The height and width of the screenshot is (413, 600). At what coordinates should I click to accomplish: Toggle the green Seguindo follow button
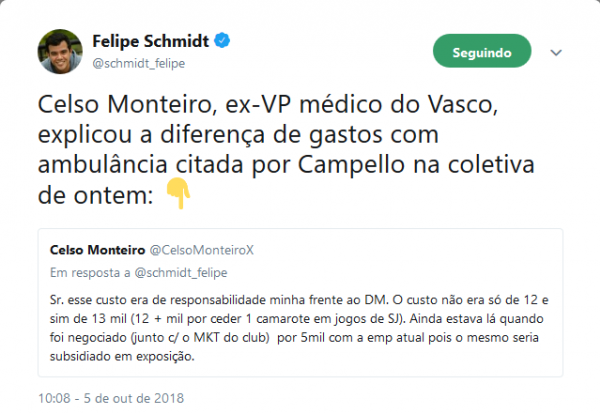coord(481,51)
